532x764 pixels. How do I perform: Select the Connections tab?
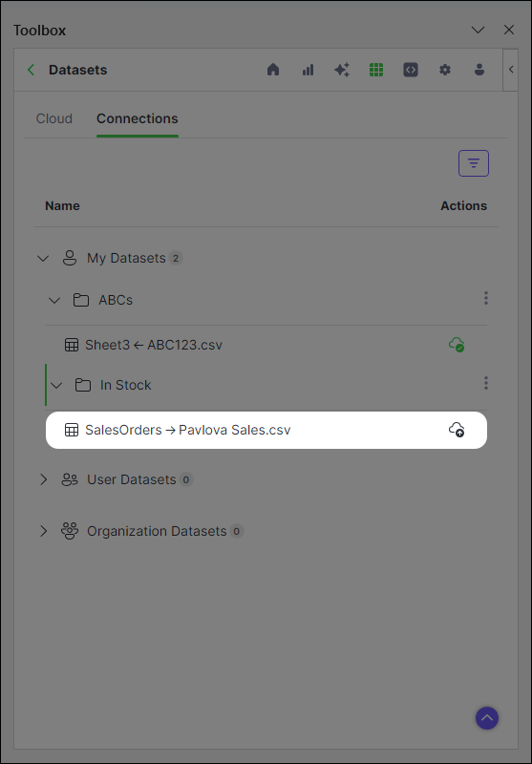click(138, 118)
